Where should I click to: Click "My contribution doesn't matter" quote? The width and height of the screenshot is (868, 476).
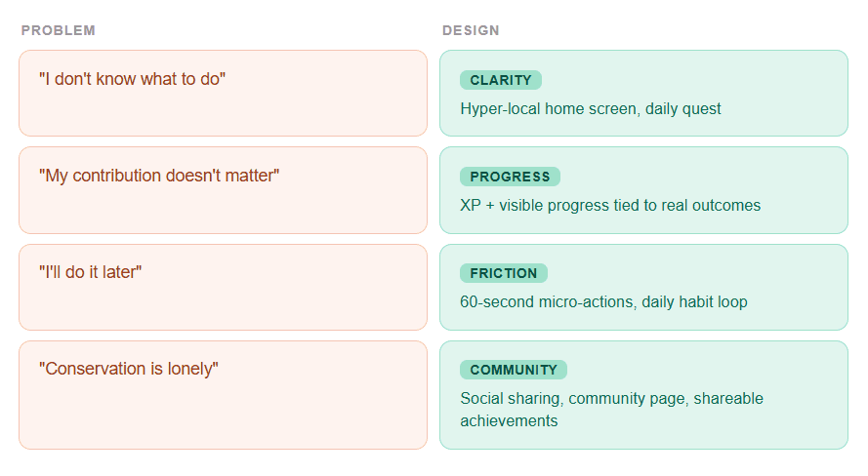tap(159, 176)
